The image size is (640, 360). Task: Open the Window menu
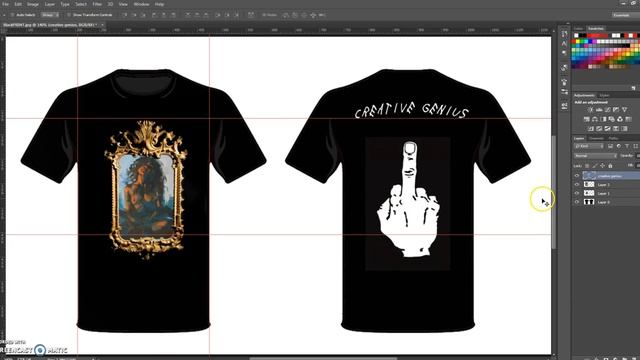point(141,4)
